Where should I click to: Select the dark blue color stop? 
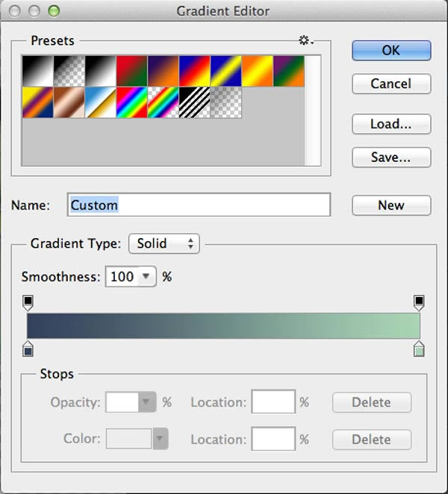click(x=28, y=348)
